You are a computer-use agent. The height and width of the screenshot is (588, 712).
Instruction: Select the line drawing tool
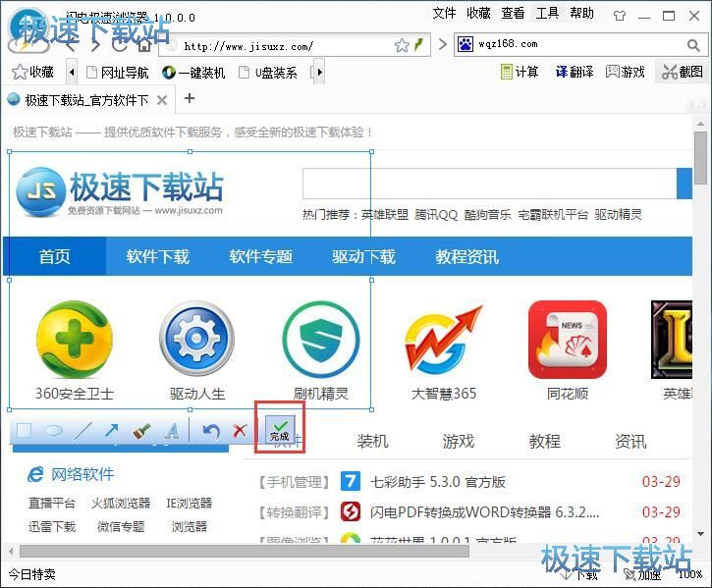point(82,430)
